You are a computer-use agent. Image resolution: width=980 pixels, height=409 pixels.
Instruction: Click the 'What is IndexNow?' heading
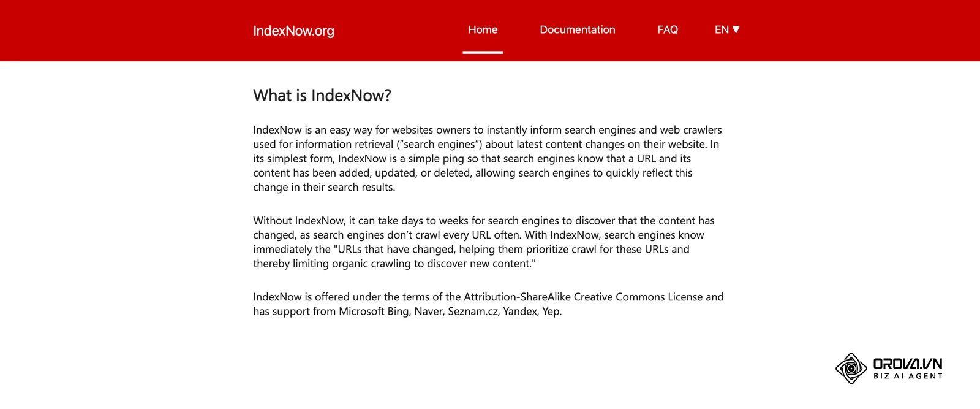pyautogui.click(x=322, y=96)
